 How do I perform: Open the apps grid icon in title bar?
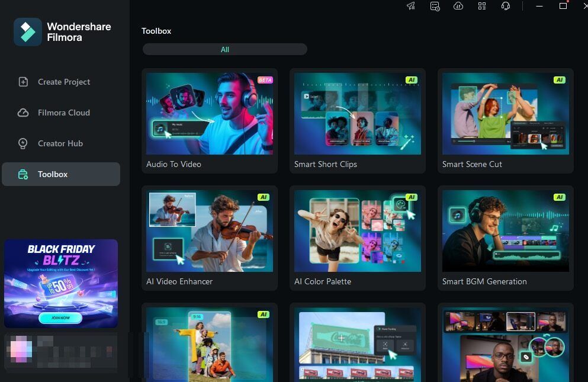click(x=482, y=6)
